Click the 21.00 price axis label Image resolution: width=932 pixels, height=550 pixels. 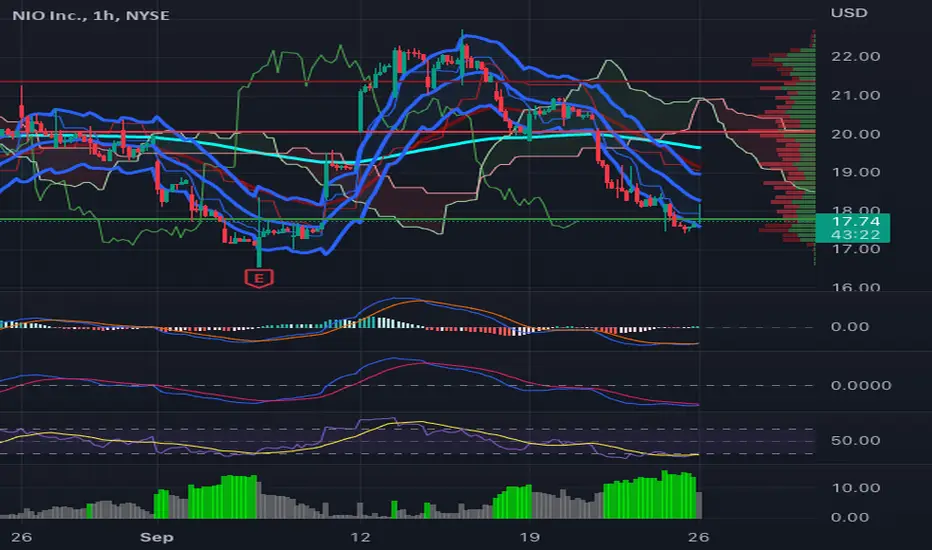pos(855,95)
